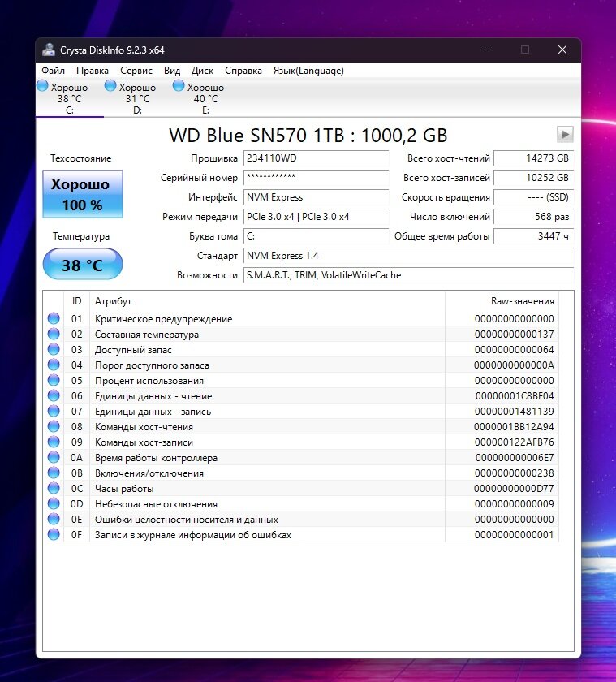Screen dimensions: 616x682
Task: Click the 38 °C temperature button
Action: point(83,264)
